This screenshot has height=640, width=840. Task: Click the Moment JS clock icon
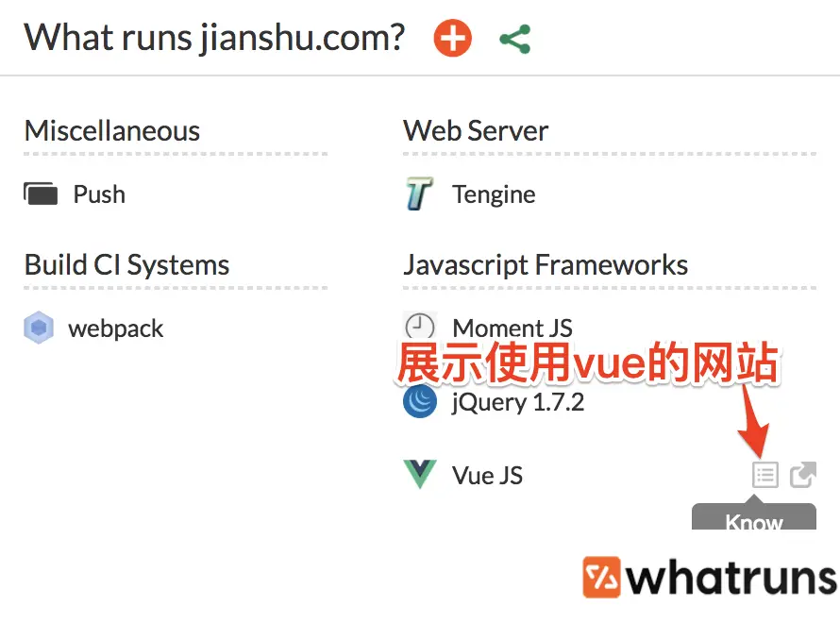tap(419, 326)
